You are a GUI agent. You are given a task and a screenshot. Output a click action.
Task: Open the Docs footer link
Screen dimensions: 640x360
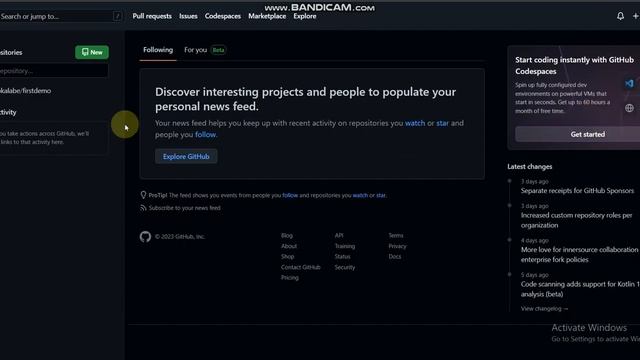[395, 257]
